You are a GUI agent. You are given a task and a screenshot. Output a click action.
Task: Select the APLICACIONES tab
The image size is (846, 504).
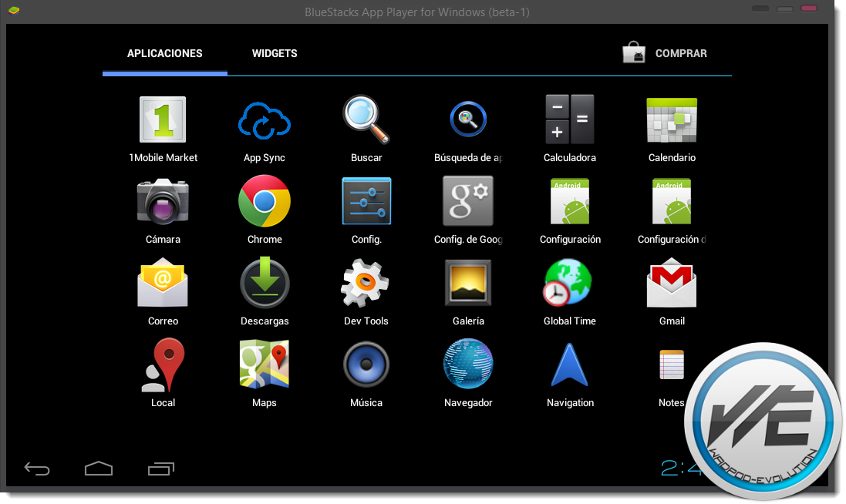[164, 53]
